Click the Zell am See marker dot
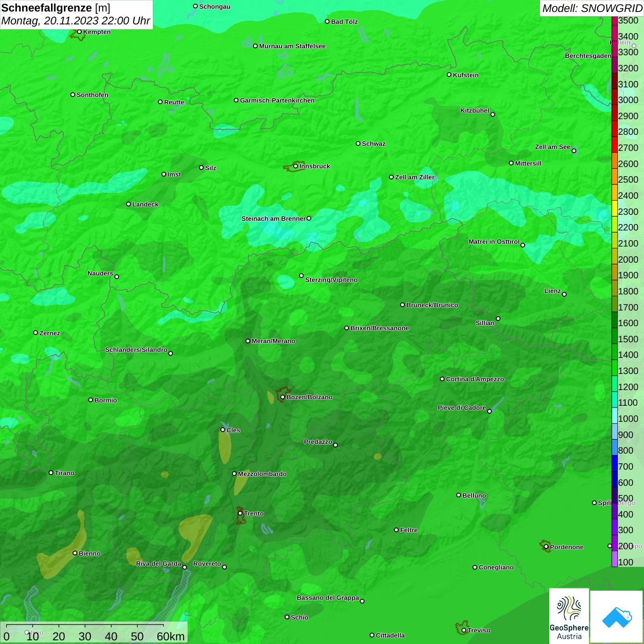The height and width of the screenshot is (644, 644). (574, 150)
